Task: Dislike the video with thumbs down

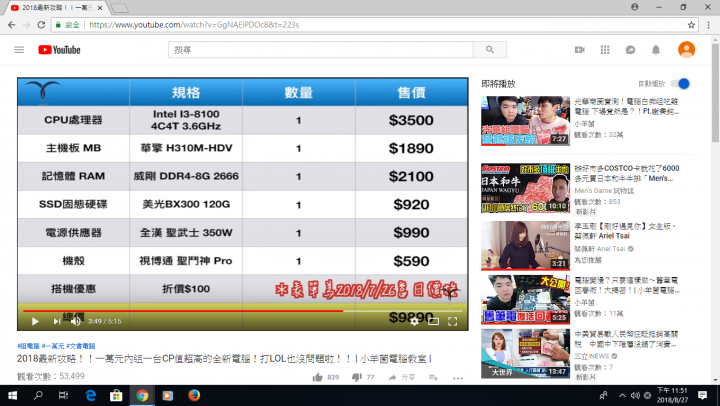Action: point(356,377)
